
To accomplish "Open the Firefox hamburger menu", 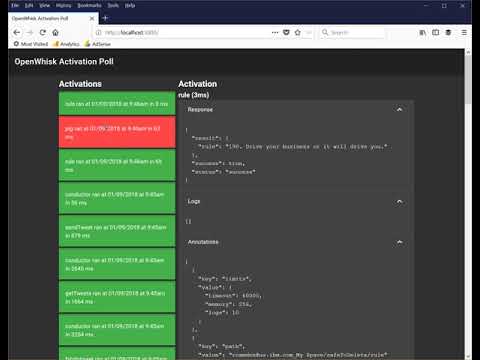I will (x=464, y=32).
